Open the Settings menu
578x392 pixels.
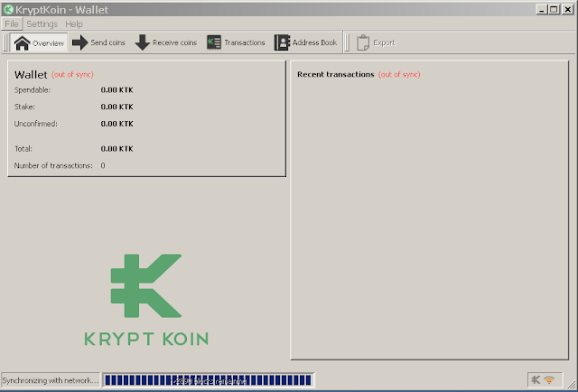[42, 24]
